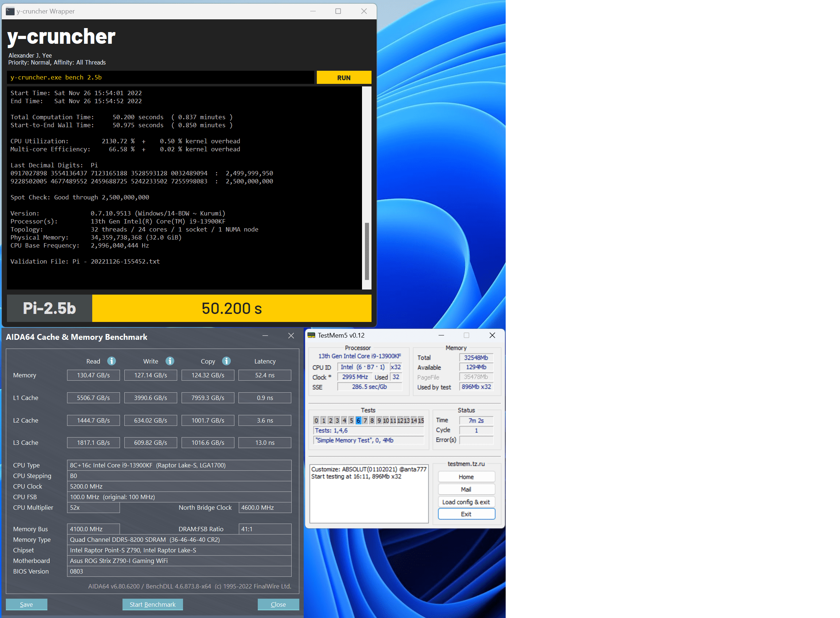Click the Read info icon in AIDA64
Image resolution: width=840 pixels, height=618 pixels.
(112, 361)
